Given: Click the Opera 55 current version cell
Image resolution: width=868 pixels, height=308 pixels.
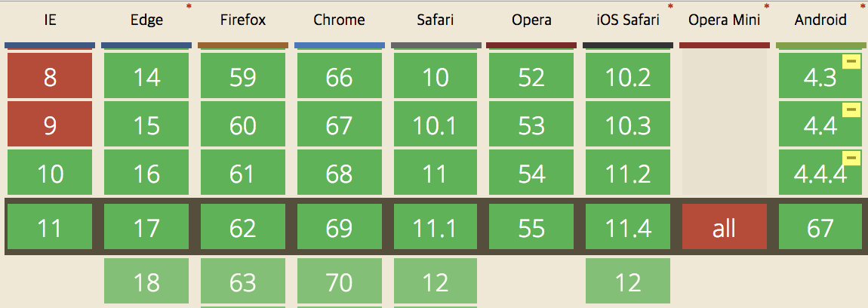Looking at the screenshot, I should pos(532,226).
